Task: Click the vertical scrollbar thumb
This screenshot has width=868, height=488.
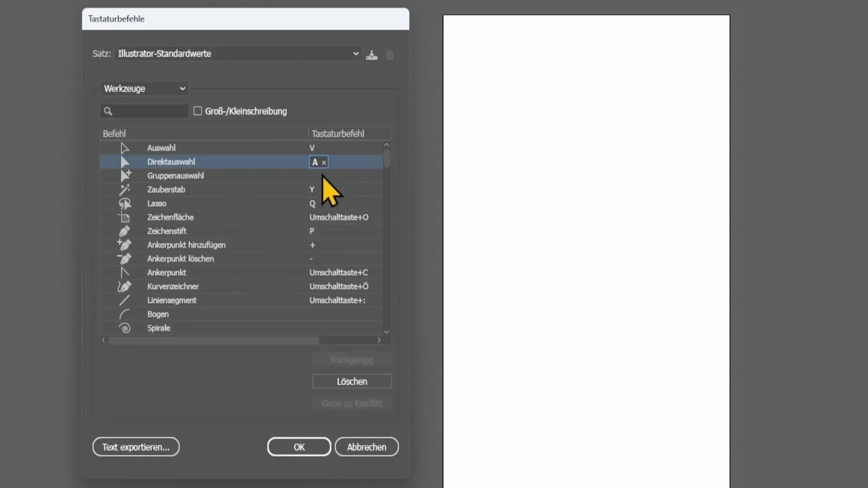Action: pyautogui.click(x=387, y=159)
